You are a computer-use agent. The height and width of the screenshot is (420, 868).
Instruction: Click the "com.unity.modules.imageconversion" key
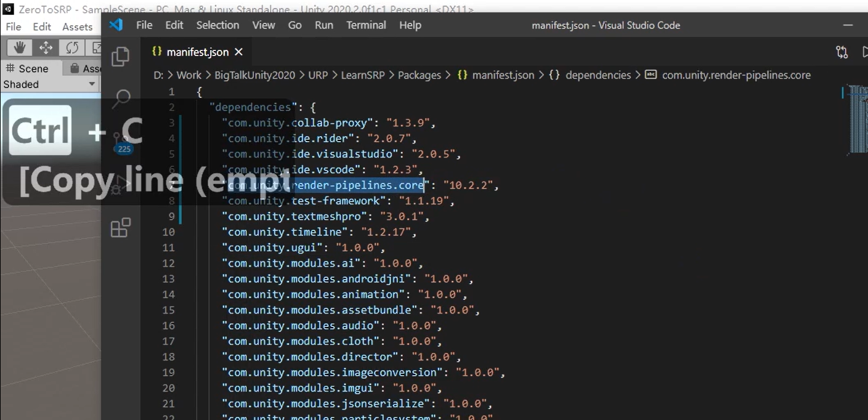point(333,373)
